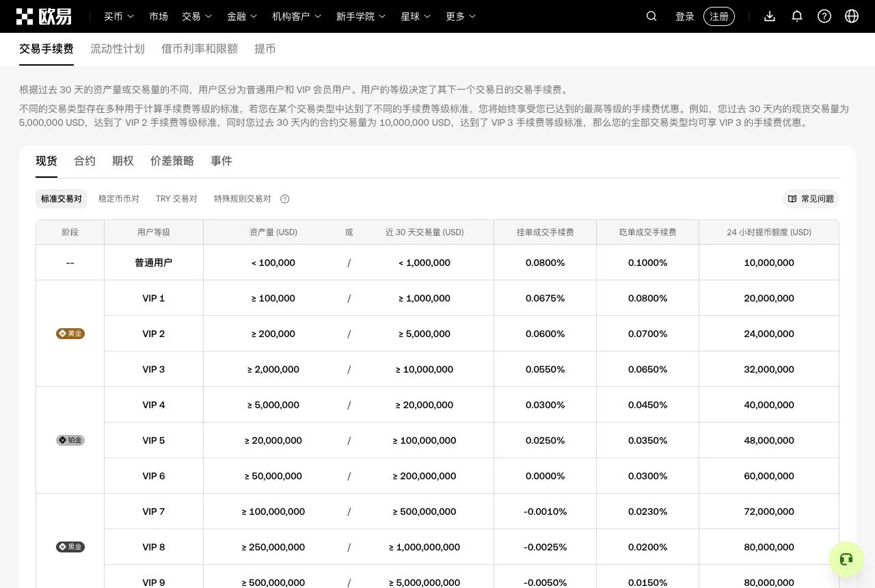This screenshot has width=875, height=588.
Task: Click the 吃单成交手续费 column header
Action: point(648,232)
